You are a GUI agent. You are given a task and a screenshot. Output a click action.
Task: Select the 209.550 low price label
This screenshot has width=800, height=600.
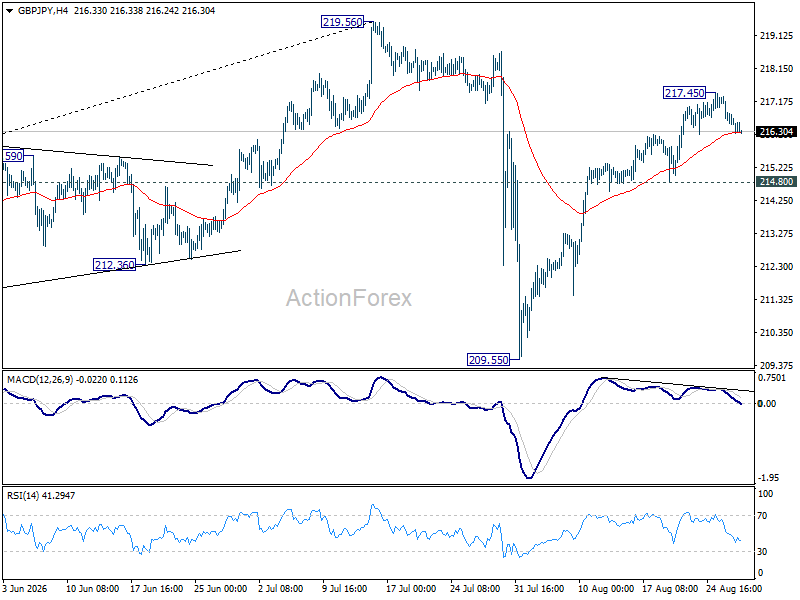pos(488,360)
